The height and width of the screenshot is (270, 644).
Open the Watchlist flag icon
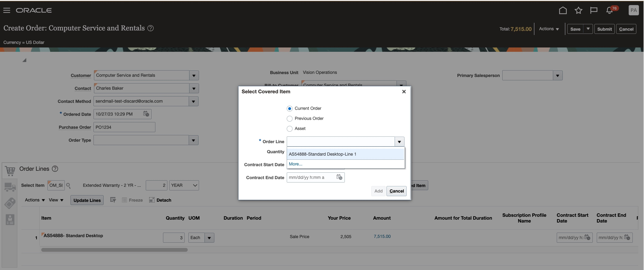coord(593,10)
